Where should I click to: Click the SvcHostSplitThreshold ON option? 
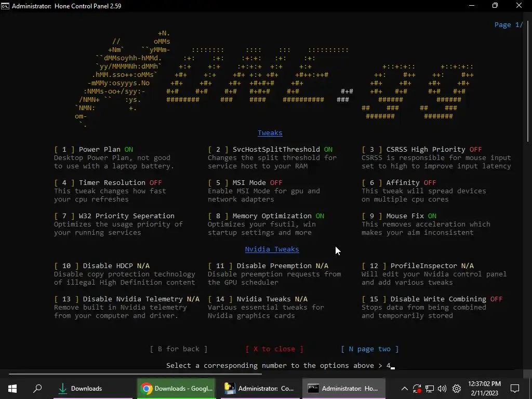(270, 149)
